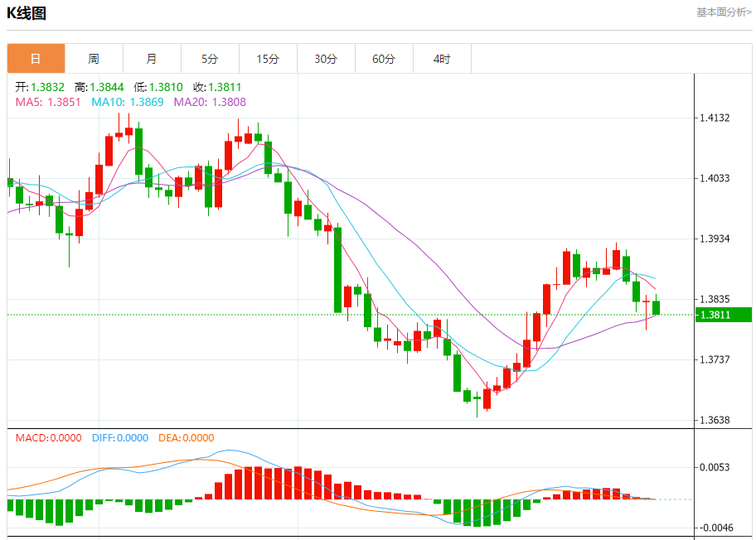Click the K线图 chart title
The height and width of the screenshot is (540, 756).
27,13
